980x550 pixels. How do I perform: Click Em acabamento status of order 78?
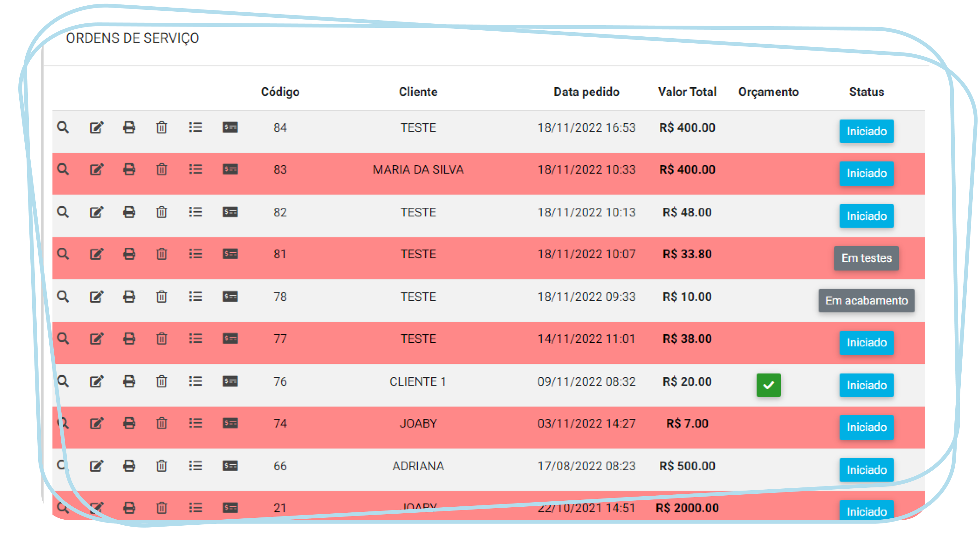pos(866,301)
